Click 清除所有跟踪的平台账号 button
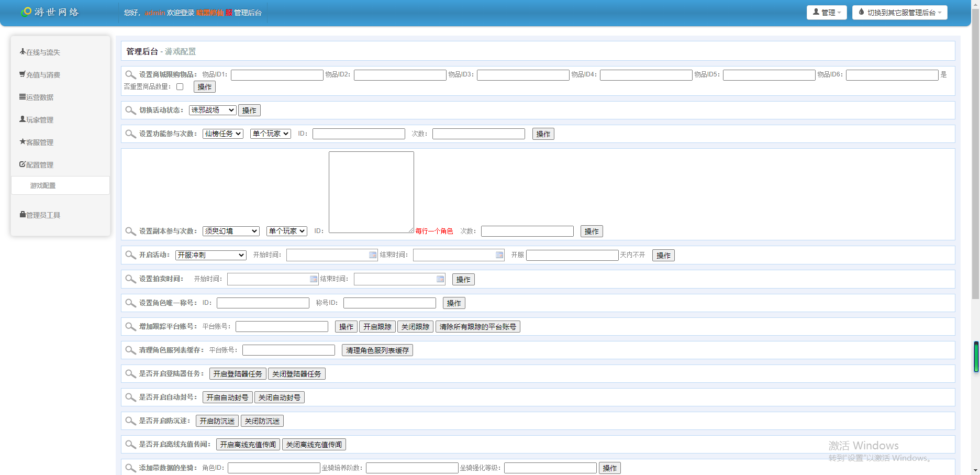This screenshot has height=475, width=980. [477, 327]
